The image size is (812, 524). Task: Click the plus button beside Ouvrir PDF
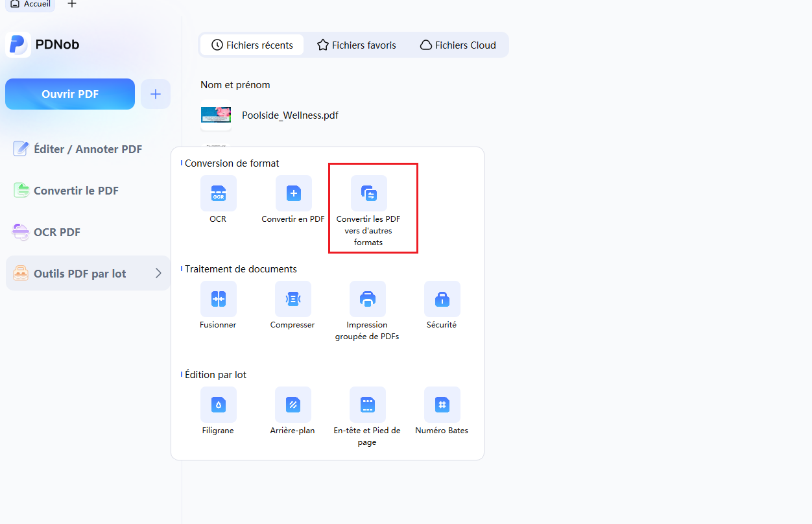(x=156, y=94)
